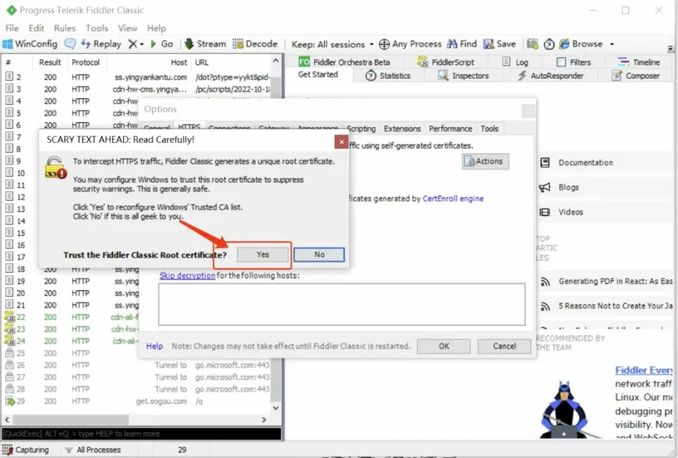This screenshot has height=458, width=678.
Task: Expand the Keep: All sessions dropdown
Action: tap(332, 44)
